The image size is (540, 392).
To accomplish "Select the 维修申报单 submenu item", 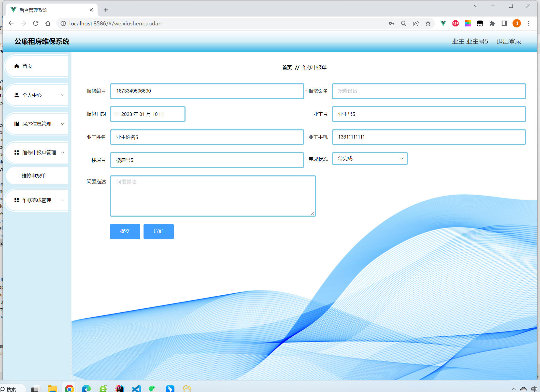I will click(34, 176).
